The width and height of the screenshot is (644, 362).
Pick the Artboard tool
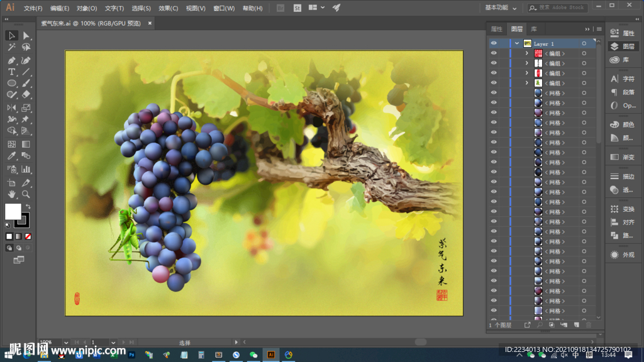11,183
